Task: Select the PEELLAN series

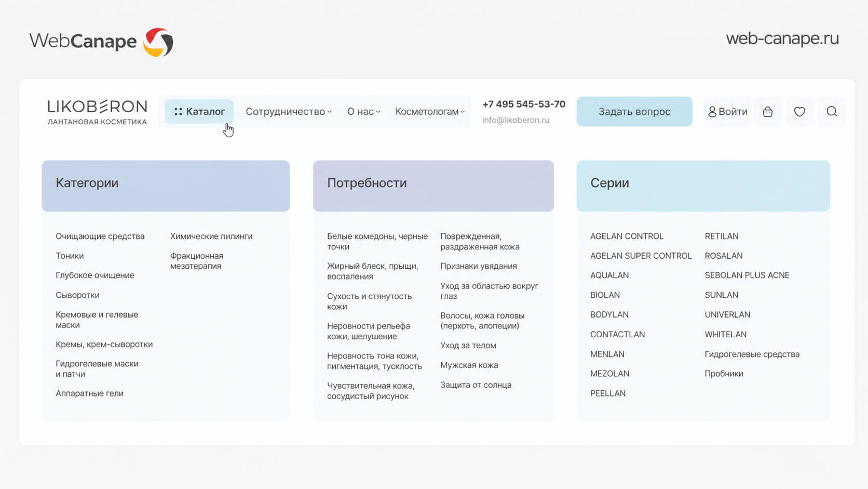Action: (x=608, y=393)
